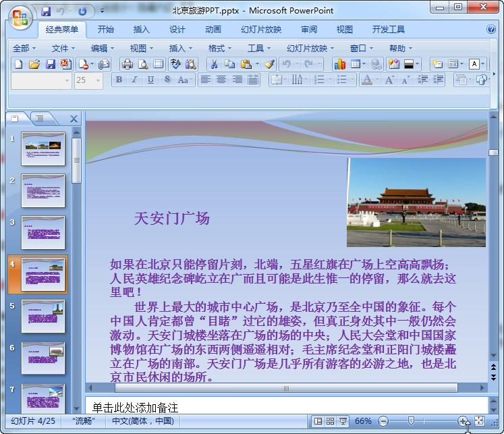Toggle Italic formatting
The height and width of the screenshot is (434, 504).
coord(135,80)
